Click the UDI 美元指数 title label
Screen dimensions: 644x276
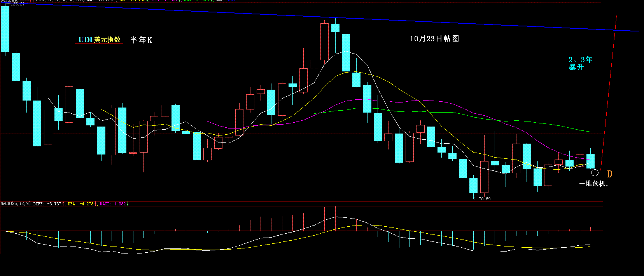[99, 40]
